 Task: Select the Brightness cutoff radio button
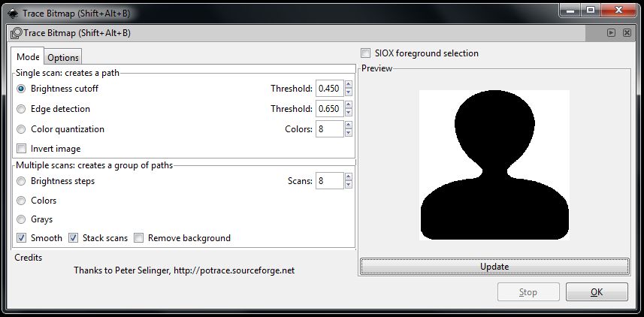coord(21,89)
